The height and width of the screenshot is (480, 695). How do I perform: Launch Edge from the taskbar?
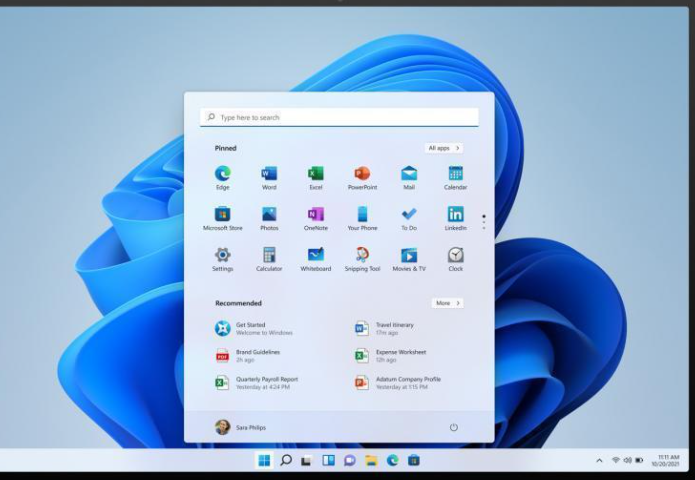392,460
